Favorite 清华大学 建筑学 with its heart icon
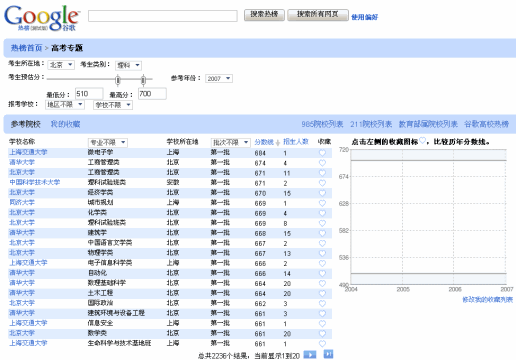Screen dimensions: 516x360 point(322,233)
